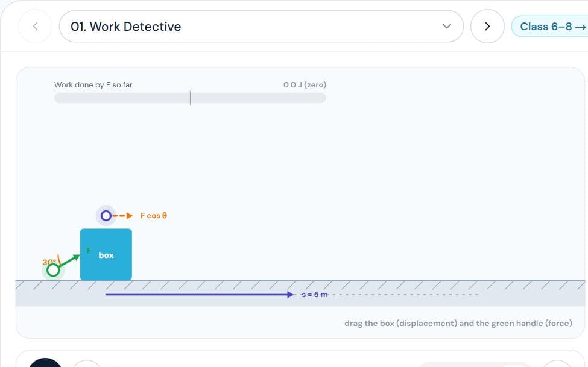Click the drag hint text below the floor
Image resolution: width=588 pixels, height=367 pixels.
point(458,323)
